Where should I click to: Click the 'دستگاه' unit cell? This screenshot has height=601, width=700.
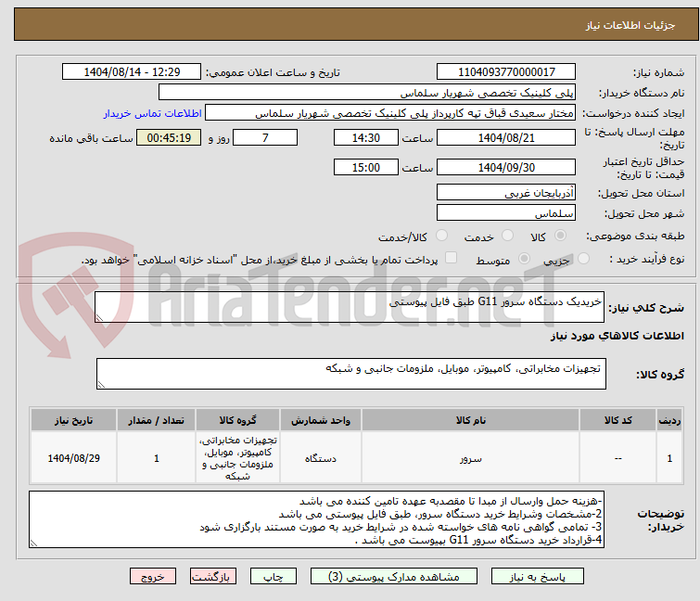pyautogui.click(x=321, y=458)
